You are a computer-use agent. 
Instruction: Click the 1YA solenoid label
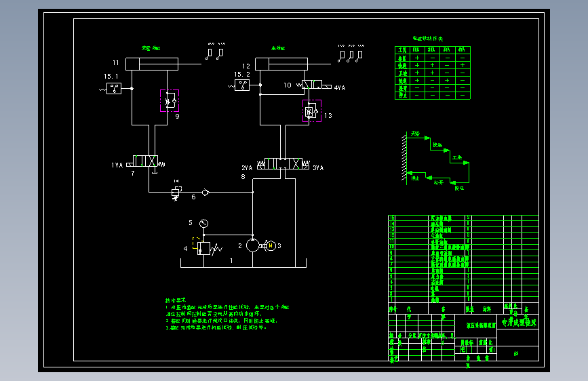pyautogui.click(x=117, y=165)
